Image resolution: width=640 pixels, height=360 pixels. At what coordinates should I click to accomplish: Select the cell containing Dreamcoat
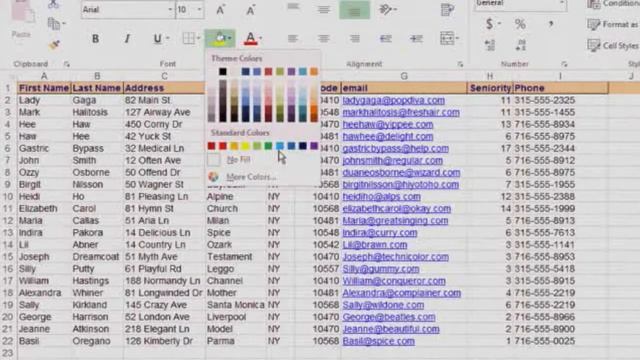96,257
